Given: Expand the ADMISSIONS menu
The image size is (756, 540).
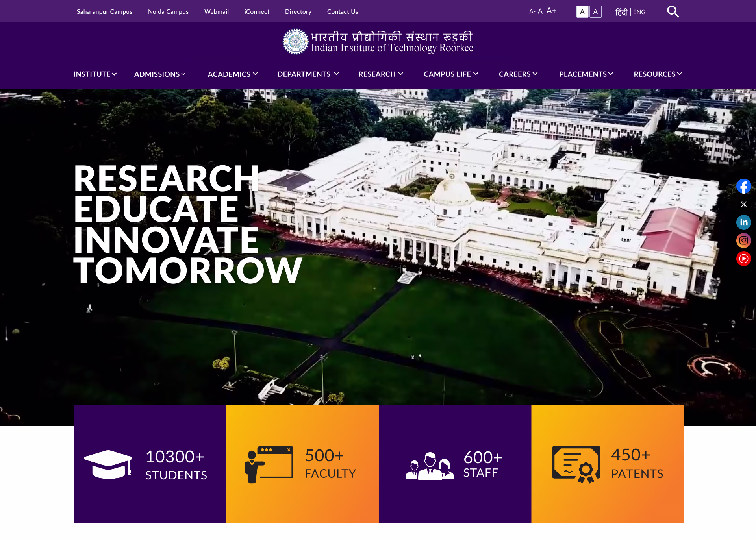Looking at the screenshot, I should [160, 74].
